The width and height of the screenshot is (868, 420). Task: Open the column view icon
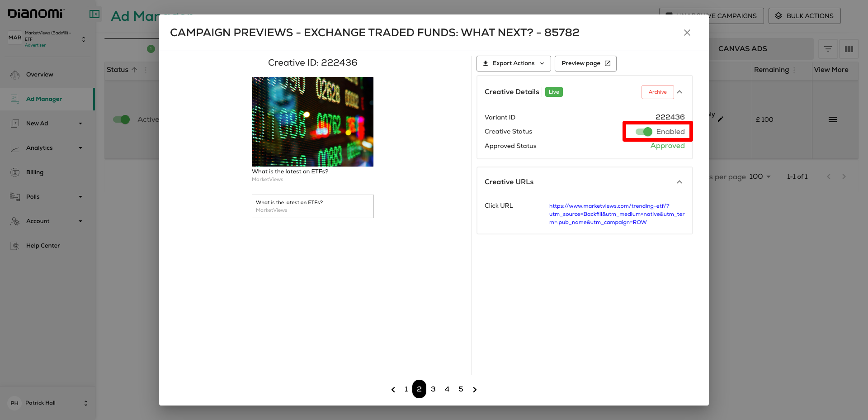pyautogui.click(x=849, y=49)
